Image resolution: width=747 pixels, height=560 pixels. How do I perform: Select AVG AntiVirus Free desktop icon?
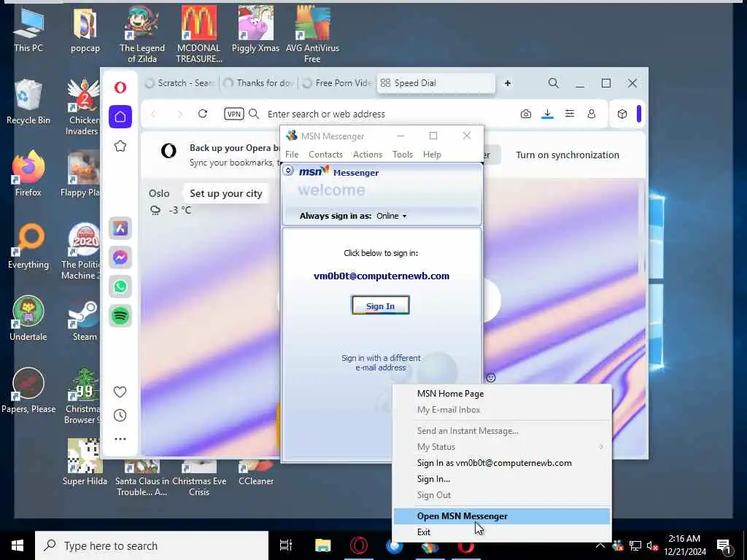(x=312, y=34)
